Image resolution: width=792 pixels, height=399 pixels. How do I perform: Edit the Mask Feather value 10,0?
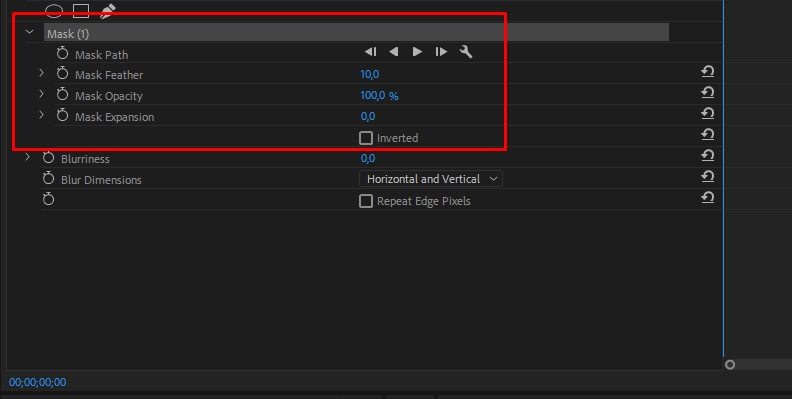click(370, 74)
